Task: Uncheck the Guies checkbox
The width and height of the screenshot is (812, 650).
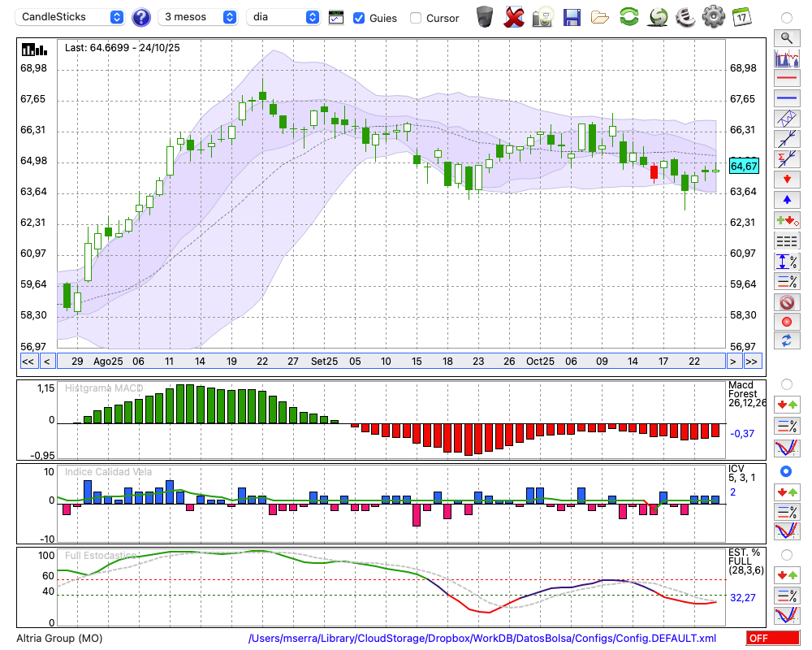Action: pos(359,18)
